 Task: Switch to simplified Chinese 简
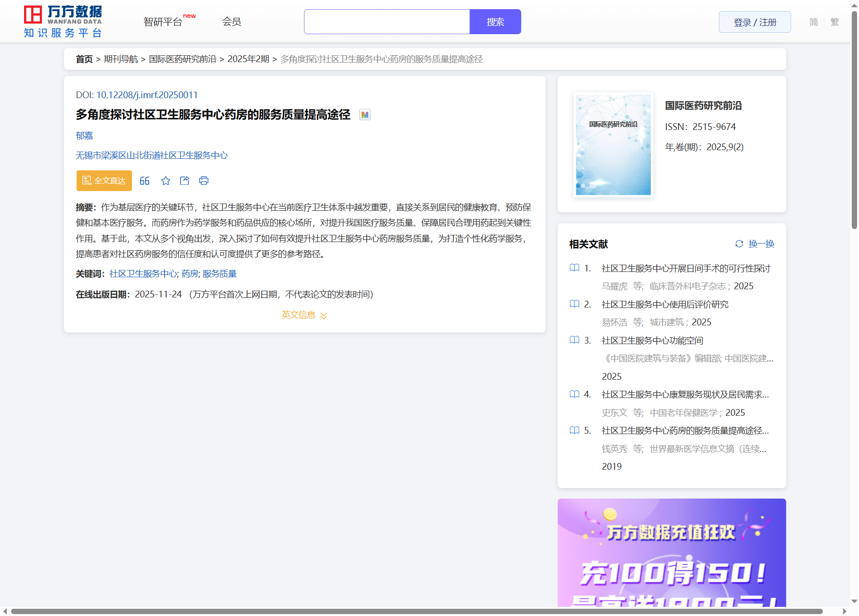pyautogui.click(x=813, y=22)
